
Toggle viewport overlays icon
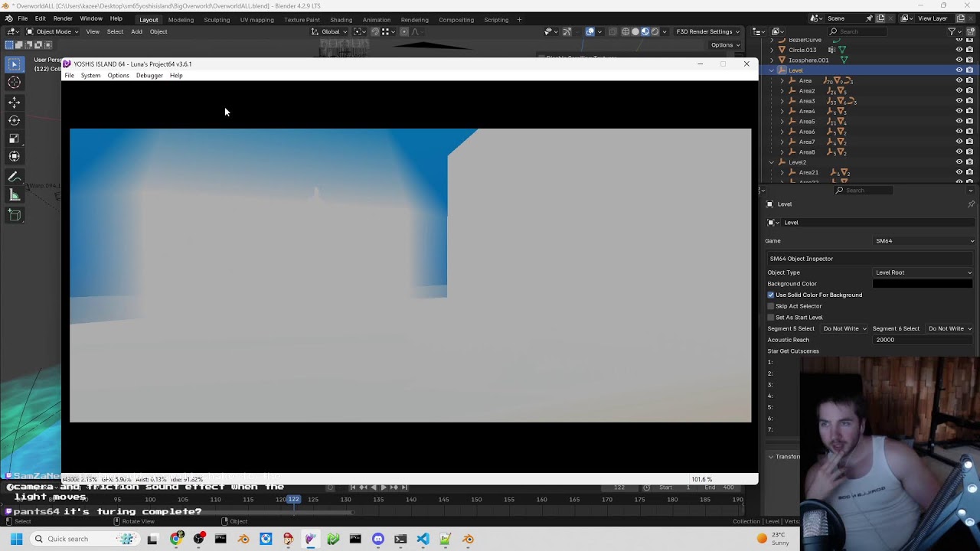[590, 31]
